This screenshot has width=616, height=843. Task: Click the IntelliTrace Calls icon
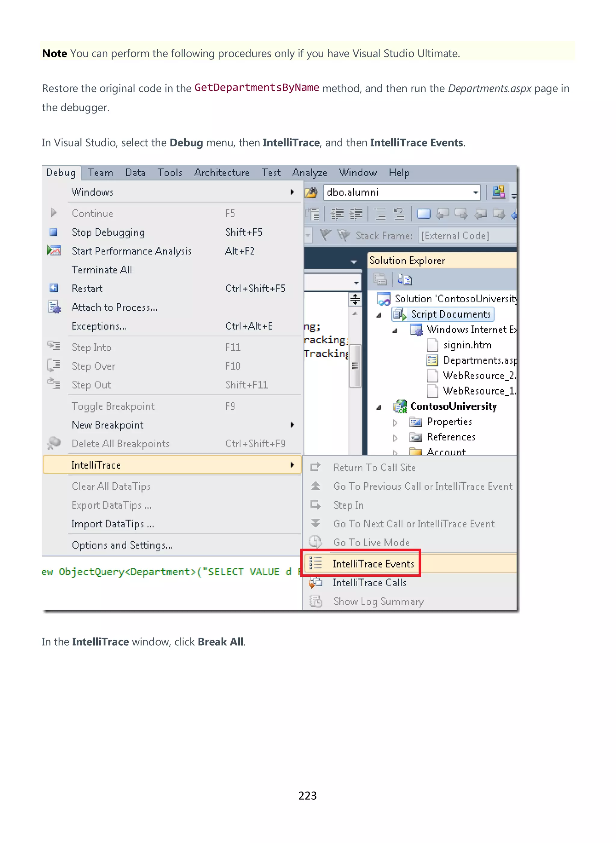click(316, 583)
